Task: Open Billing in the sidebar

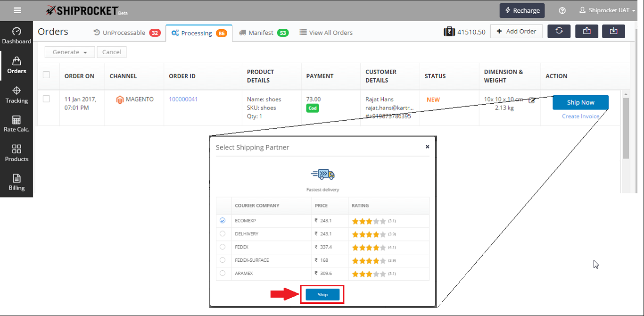Action: [x=17, y=183]
